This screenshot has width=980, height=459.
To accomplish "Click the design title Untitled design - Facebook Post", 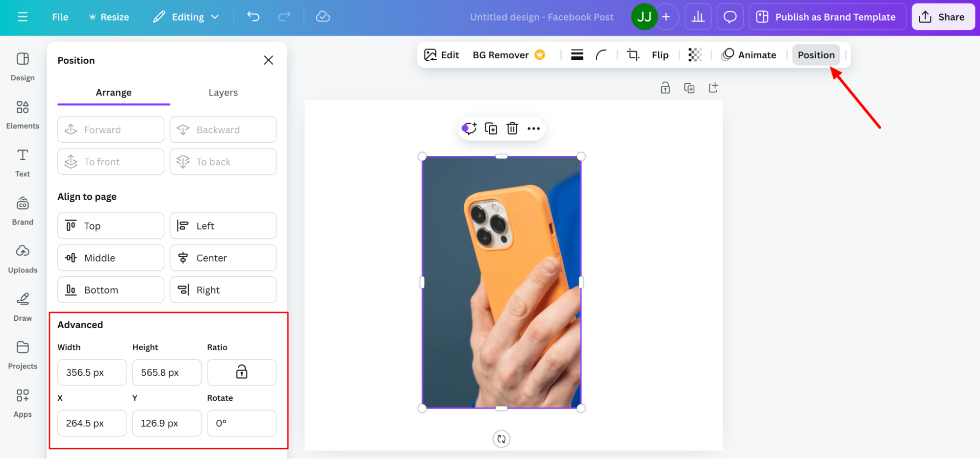I will tap(542, 17).
